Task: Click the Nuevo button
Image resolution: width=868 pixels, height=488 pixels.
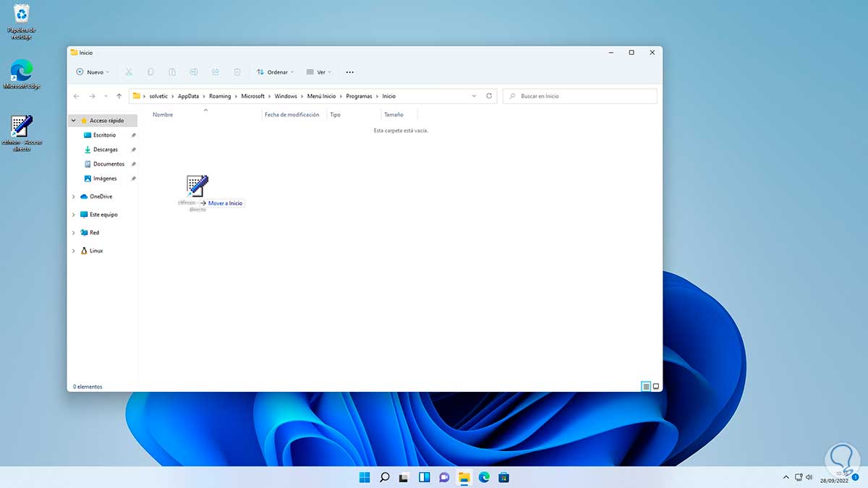Action: pyautogui.click(x=93, y=72)
